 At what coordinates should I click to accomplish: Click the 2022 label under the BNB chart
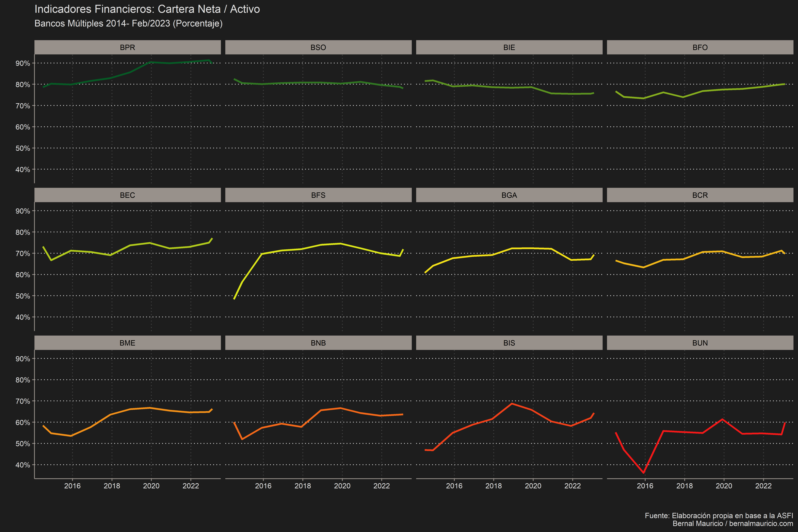382,486
